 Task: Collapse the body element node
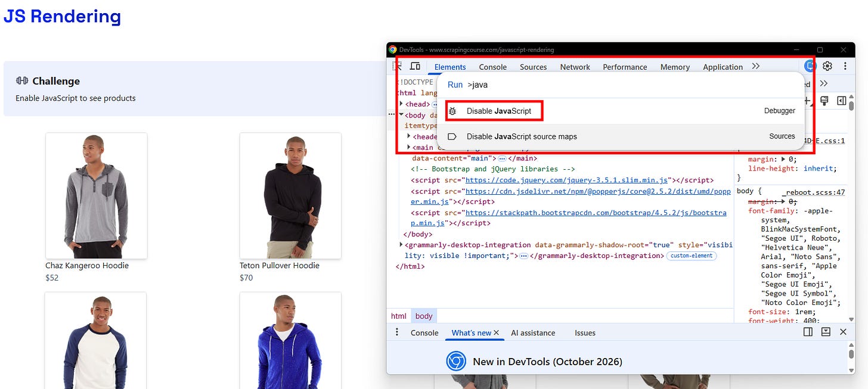coord(401,115)
